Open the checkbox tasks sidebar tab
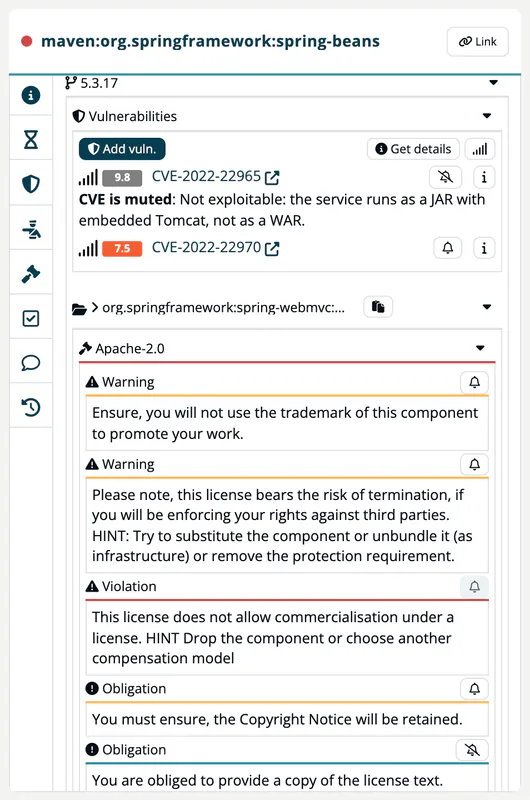Screen dimensions: 530x800 (31, 318)
